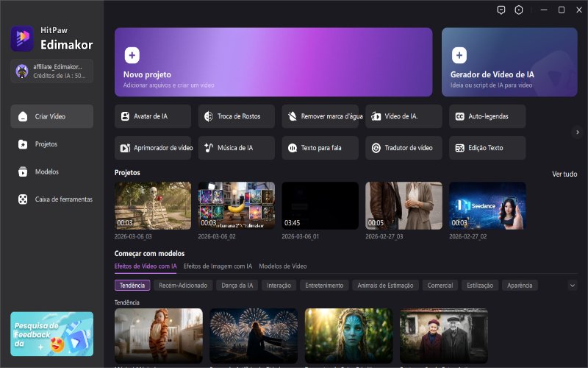Click the Remover marca d'água icon
The height and width of the screenshot is (368, 588).
[293, 116]
